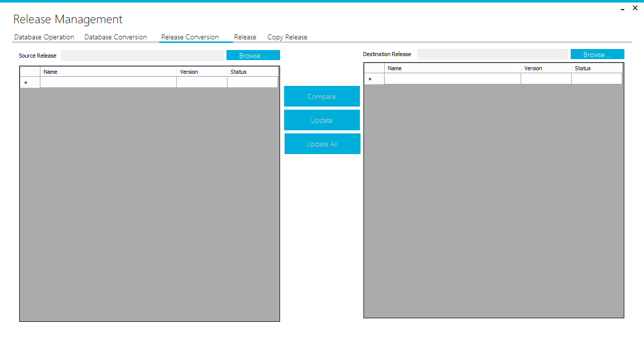The image size is (644, 340).
Task: Click destination grid Version column header
Action: (x=546, y=68)
